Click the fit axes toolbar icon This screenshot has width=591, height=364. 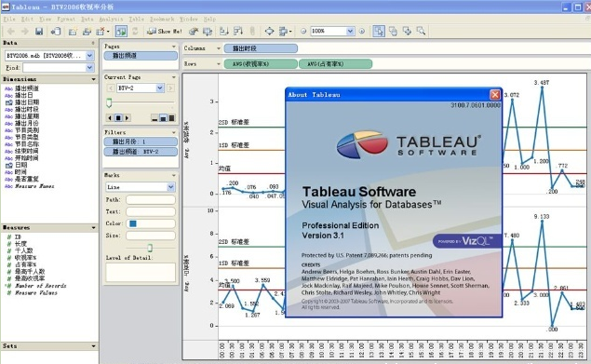point(269,32)
